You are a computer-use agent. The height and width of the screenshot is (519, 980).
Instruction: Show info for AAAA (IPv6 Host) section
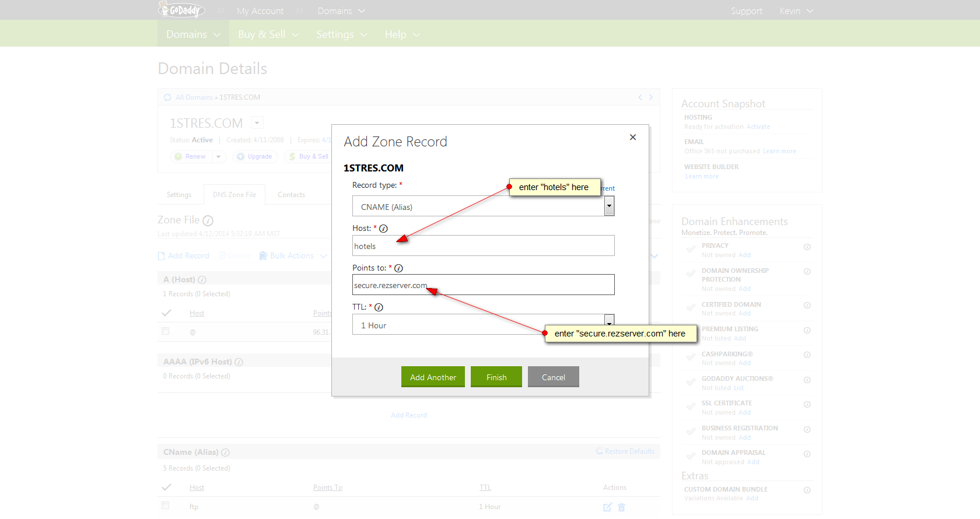(239, 362)
